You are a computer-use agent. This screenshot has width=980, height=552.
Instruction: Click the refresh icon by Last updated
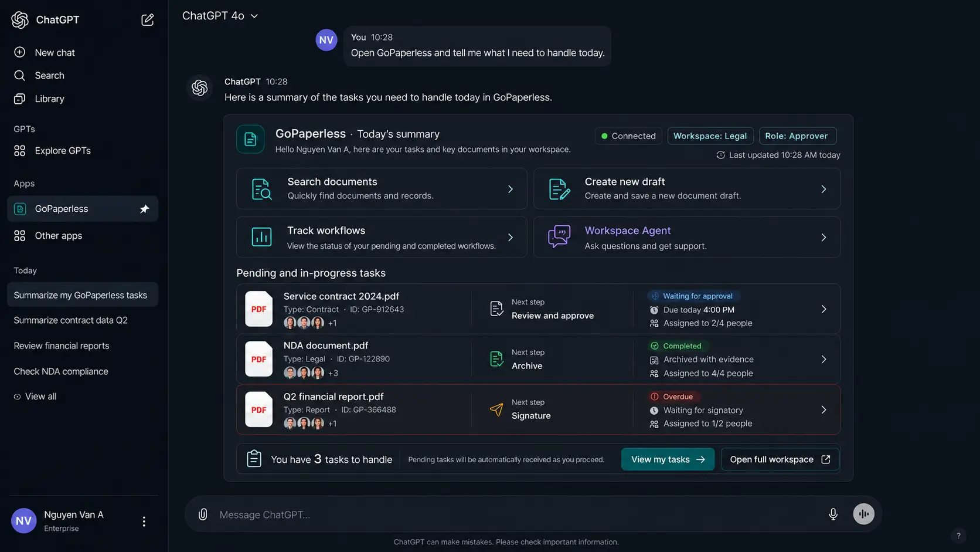click(x=720, y=155)
